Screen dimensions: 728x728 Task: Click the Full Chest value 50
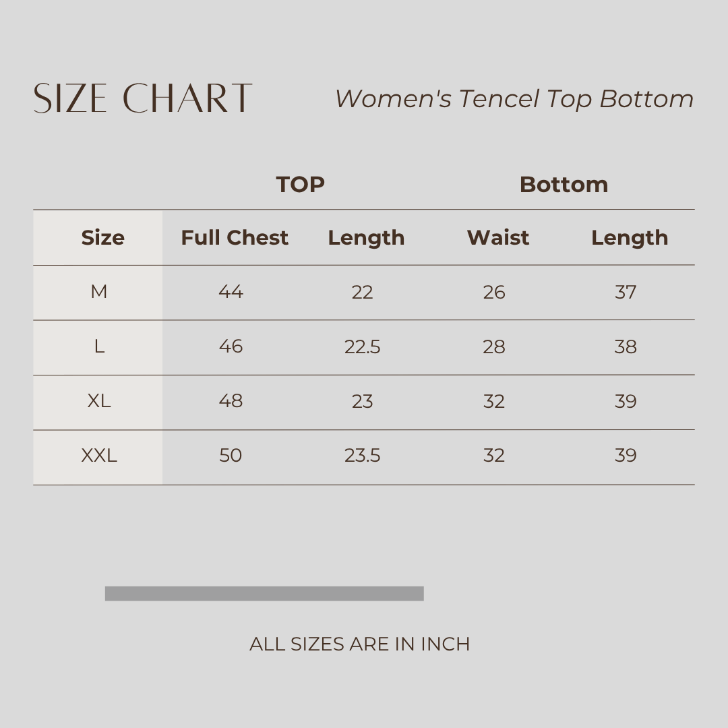[x=231, y=456]
